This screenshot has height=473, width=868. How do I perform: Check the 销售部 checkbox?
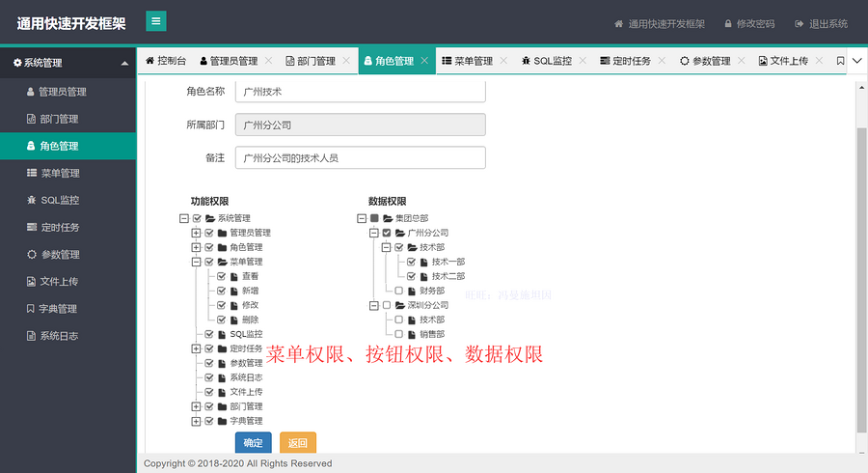tap(398, 334)
